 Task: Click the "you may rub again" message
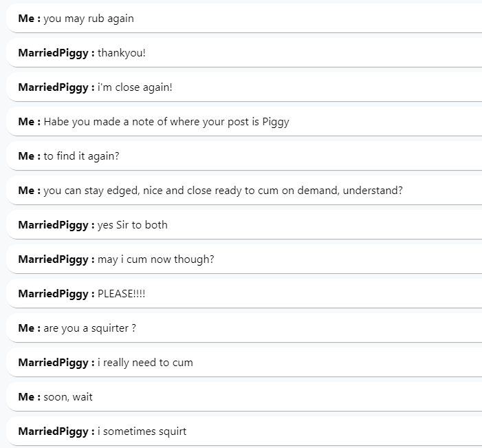click(x=89, y=19)
